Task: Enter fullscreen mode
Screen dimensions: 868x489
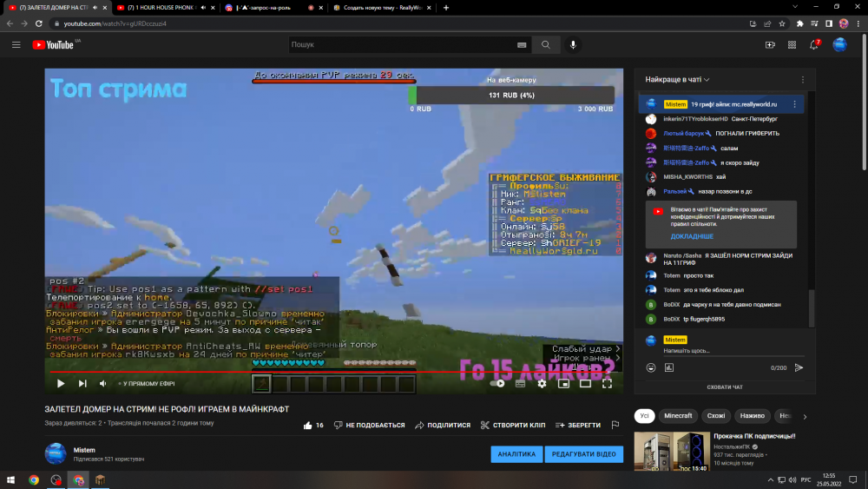Action: 608,383
